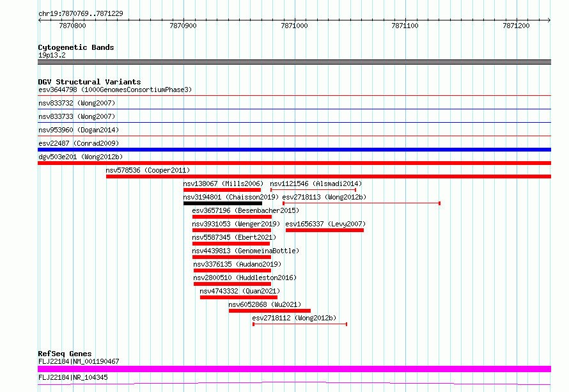This screenshot has width=569, height=392.
Task: Click the black nsv3194801 variant bar
Action: pos(223,203)
